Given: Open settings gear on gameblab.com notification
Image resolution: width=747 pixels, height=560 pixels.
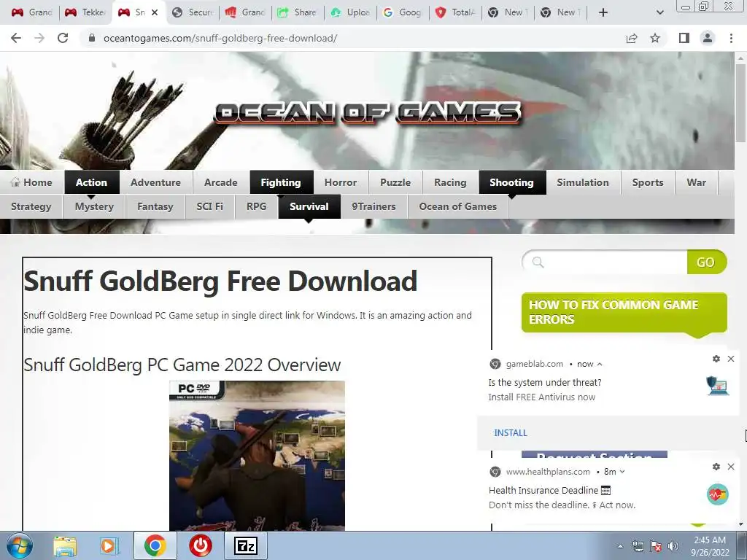Looking at the screenshot, I should click(x=716, y=359).
